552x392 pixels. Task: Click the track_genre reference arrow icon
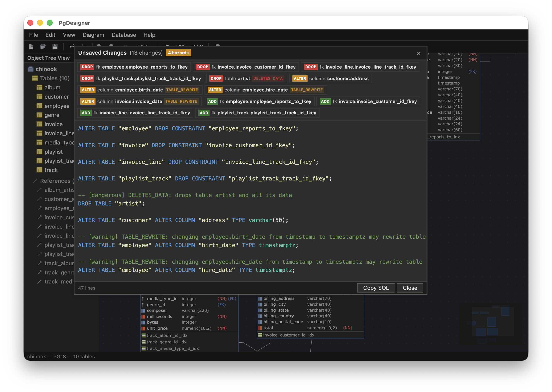(39, 272)
